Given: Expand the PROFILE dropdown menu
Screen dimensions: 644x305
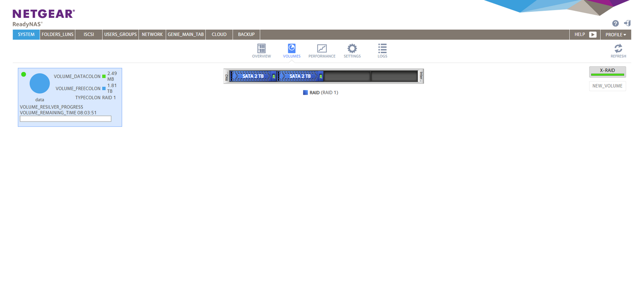Looking at the screenshot, I should click(616, 34).
